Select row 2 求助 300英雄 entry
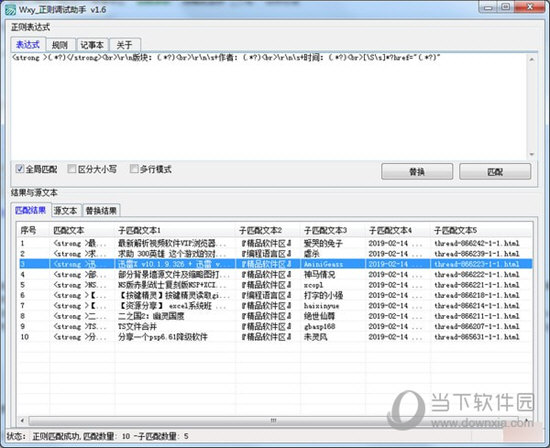 275,254
